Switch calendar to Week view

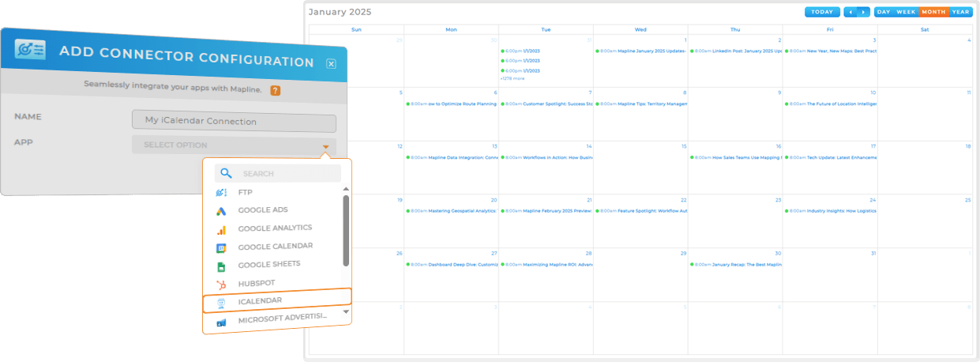906,12
